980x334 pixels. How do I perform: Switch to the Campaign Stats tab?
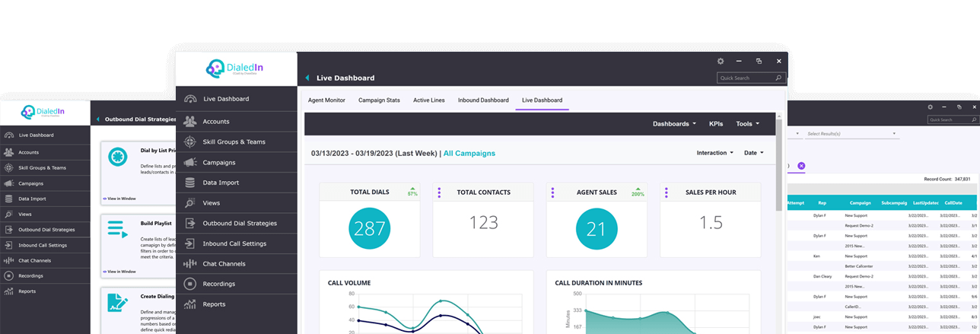point(379,100)
